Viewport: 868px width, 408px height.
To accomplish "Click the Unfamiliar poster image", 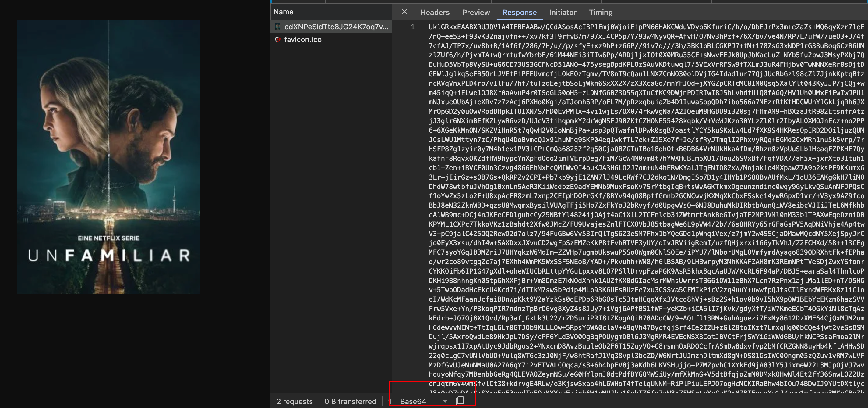I will (x=108, y=157).
